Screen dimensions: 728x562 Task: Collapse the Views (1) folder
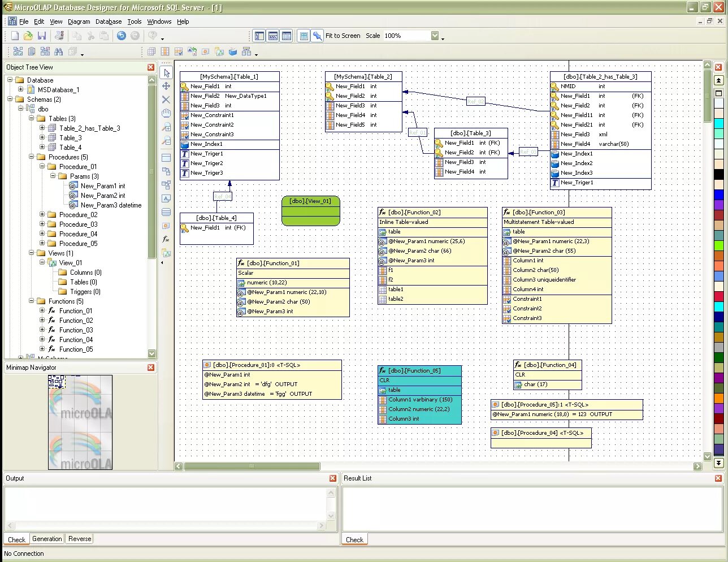31,253
